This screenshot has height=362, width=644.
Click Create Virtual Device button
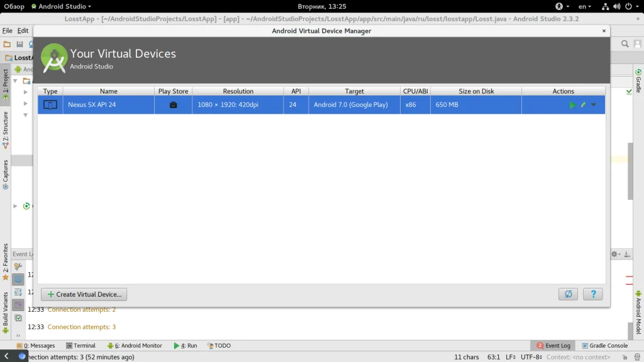pos(84,294)
